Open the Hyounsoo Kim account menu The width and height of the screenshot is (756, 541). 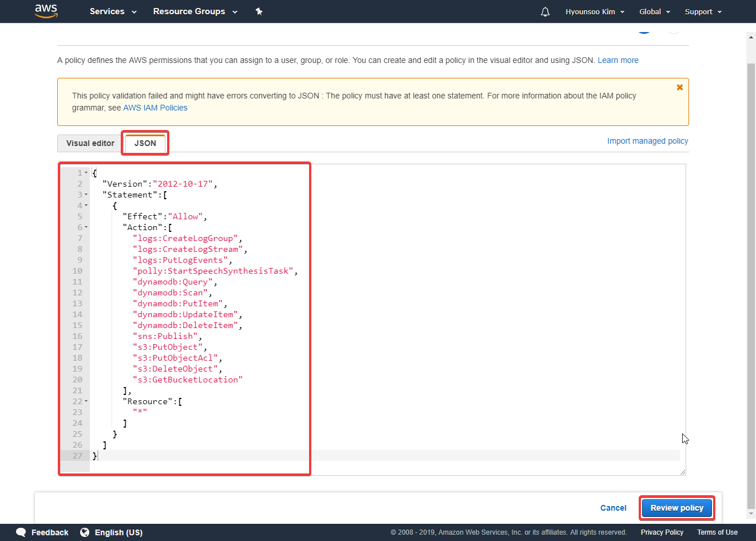pos(595,11)
